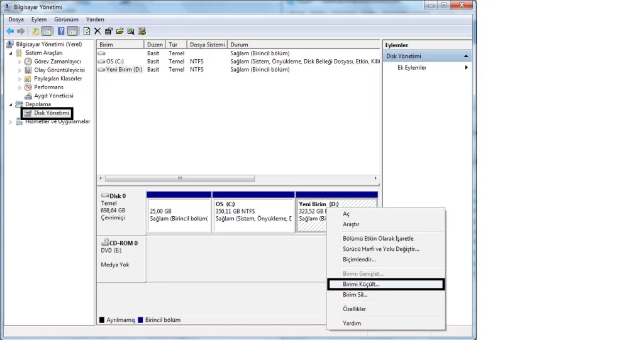
Task: Click the Dosya Sistemi column header
Action: point(207,45)
